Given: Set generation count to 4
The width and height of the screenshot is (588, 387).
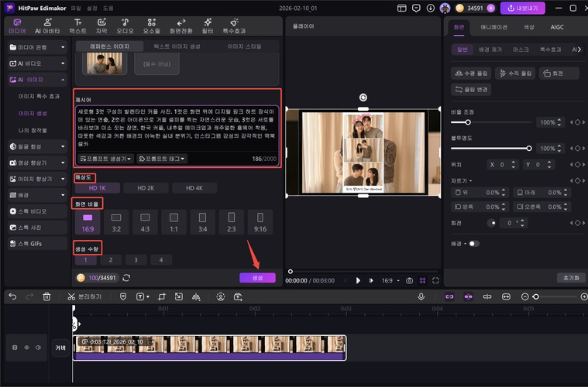Looking at the screenshot, I should pos(161,260).
